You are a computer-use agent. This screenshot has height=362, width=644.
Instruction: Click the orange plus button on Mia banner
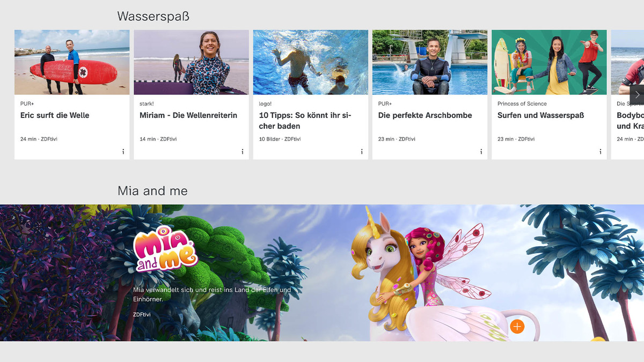(517, 326)
